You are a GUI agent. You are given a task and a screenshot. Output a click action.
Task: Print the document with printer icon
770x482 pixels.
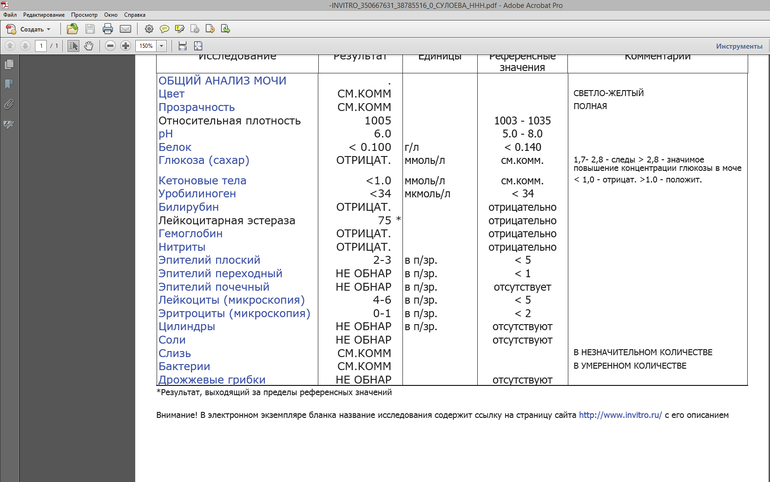(108, 29)
